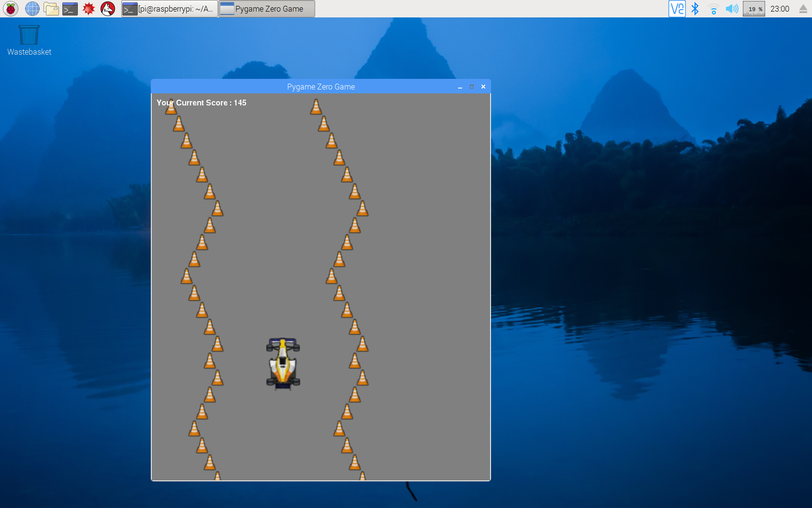Open the Wastebasket on the desktop
Image resolution: width=812 pixels, height=508 pixels.
29,34
